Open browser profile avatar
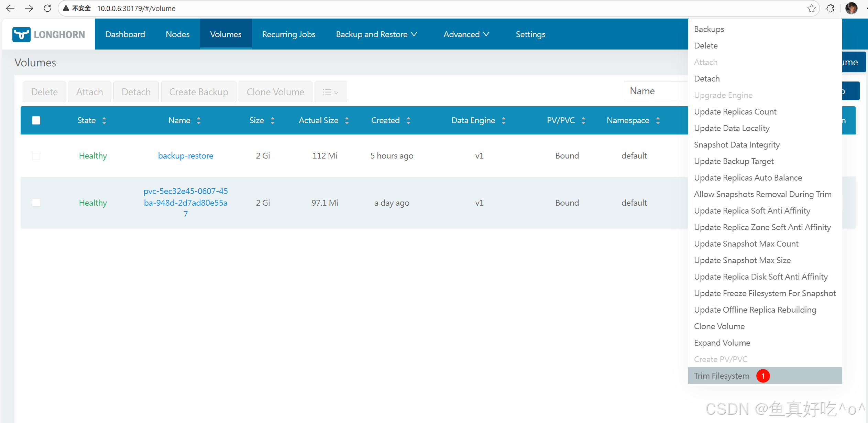 pyautogui.click(x=851, y=8)
